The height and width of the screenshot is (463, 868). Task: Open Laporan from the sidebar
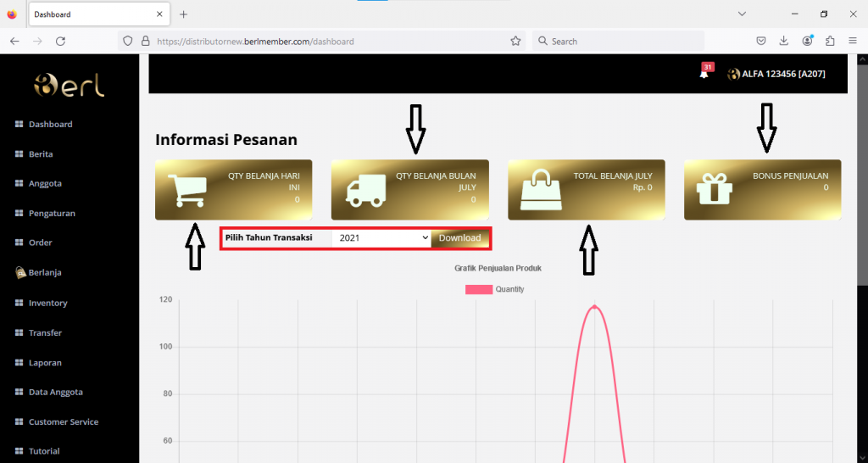(x=45, y=363)
